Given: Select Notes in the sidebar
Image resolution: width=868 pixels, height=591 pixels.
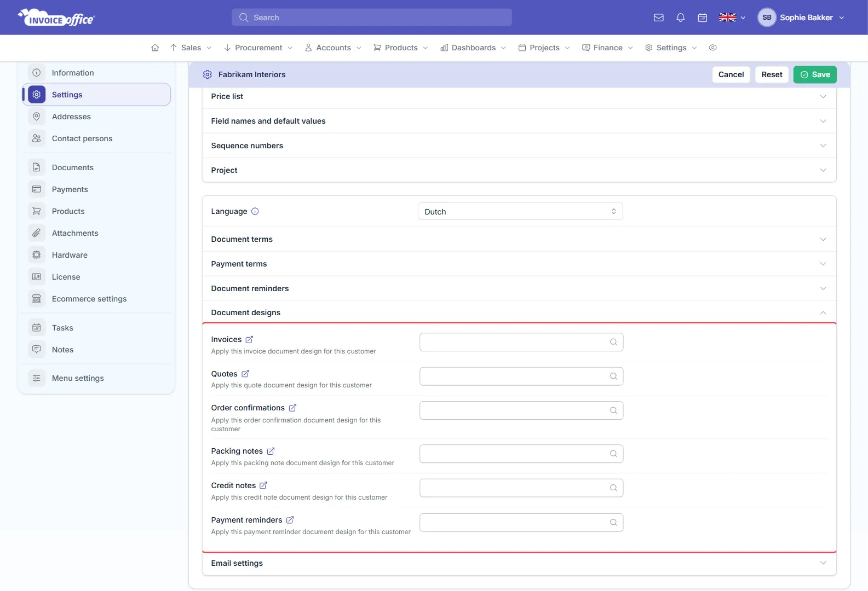Looking at the screenshot, I should (x=96, y=350).
